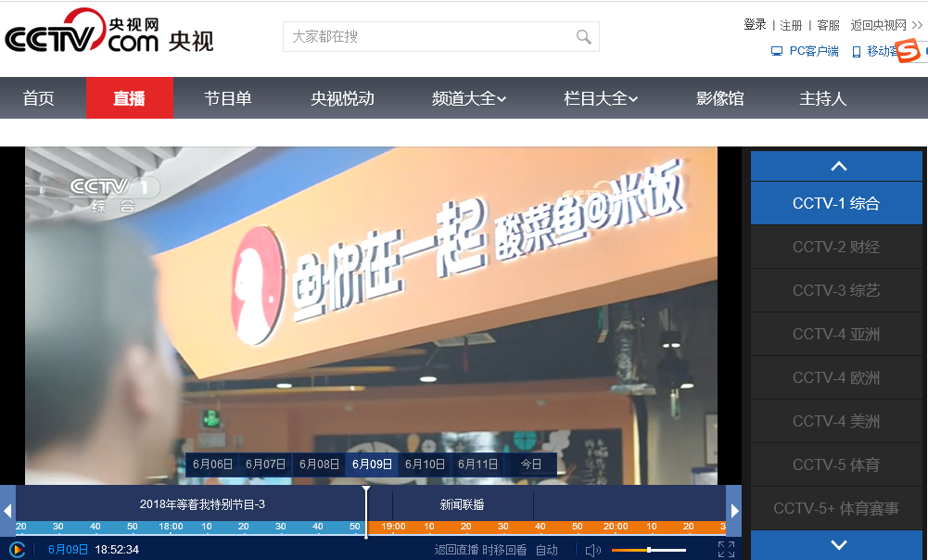
Task: Adjust the volume slider
Action: [649, 550]
